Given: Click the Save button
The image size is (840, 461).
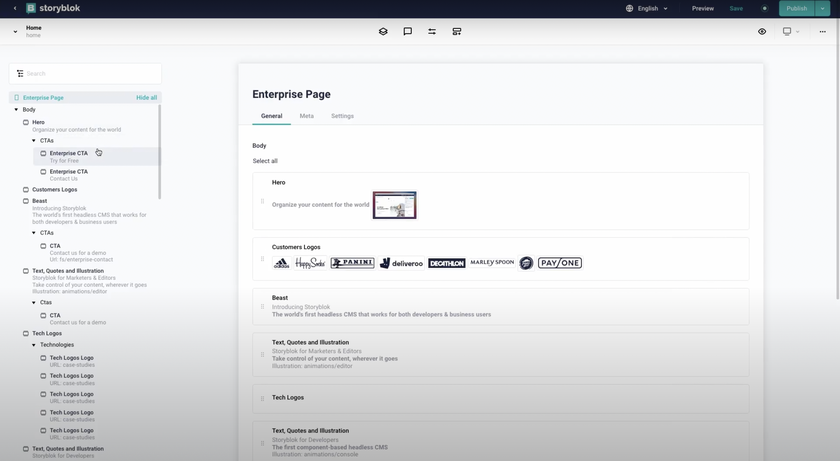Looking at the screenshot, I should pyautogui.click(x=736, y=9).
